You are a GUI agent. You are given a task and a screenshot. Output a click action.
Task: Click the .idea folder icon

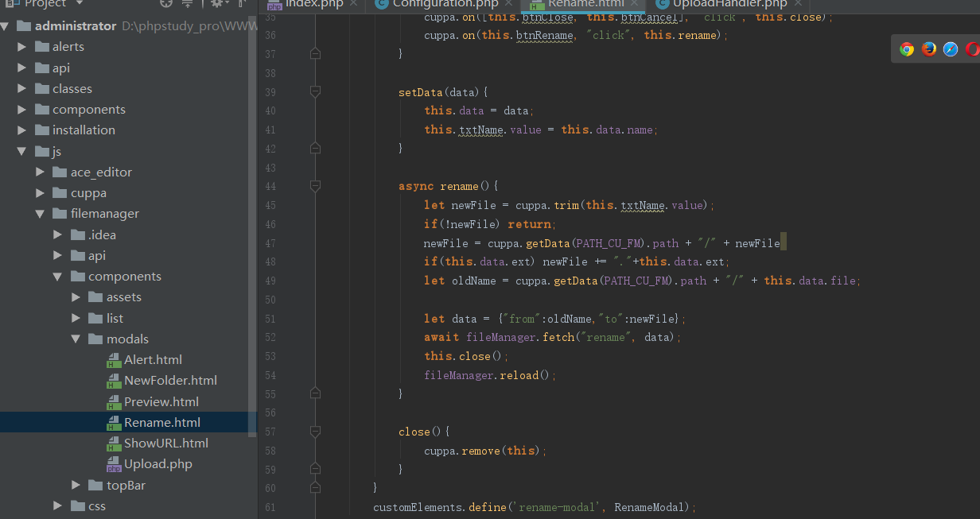coord(77,234)
